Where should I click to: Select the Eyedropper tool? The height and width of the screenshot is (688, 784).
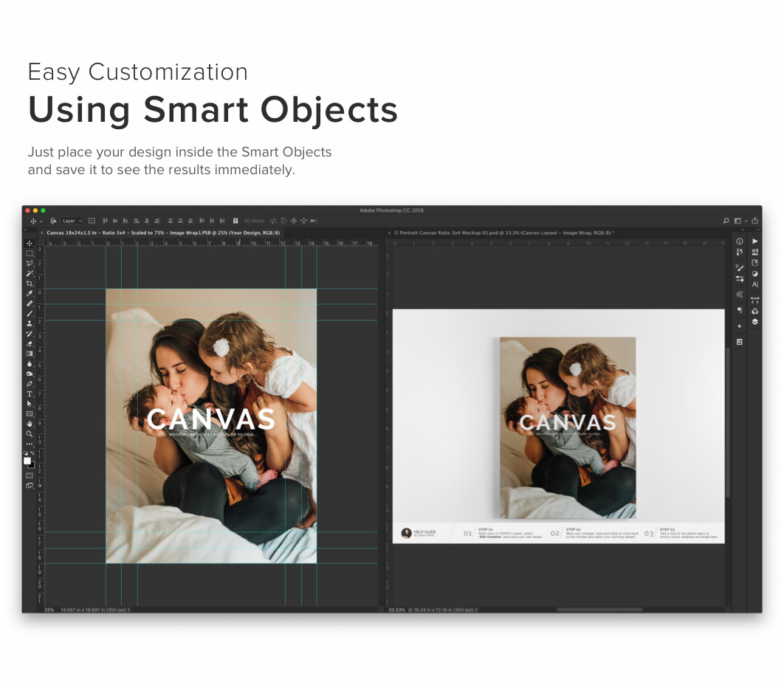tap(30, 294)
